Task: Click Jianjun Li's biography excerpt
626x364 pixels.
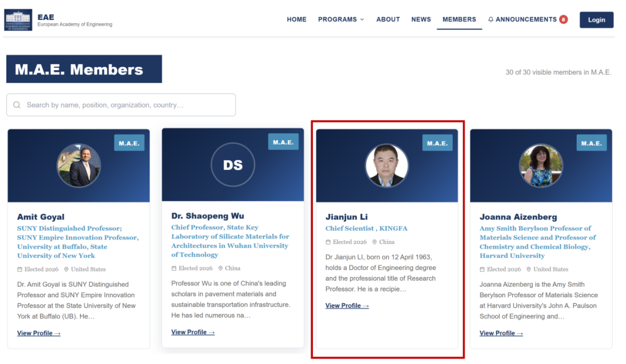Action: [x=381, y=273]
